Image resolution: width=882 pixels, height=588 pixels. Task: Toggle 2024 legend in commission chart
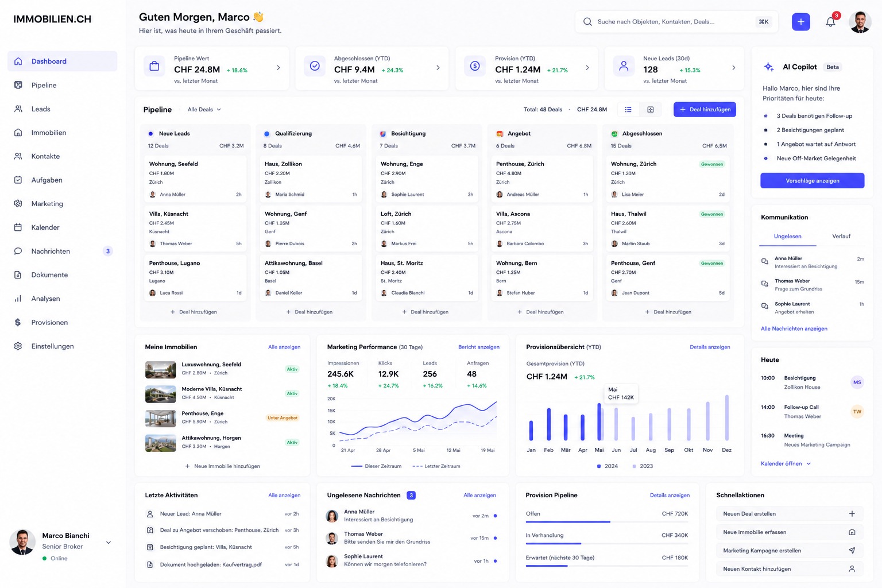608,466
